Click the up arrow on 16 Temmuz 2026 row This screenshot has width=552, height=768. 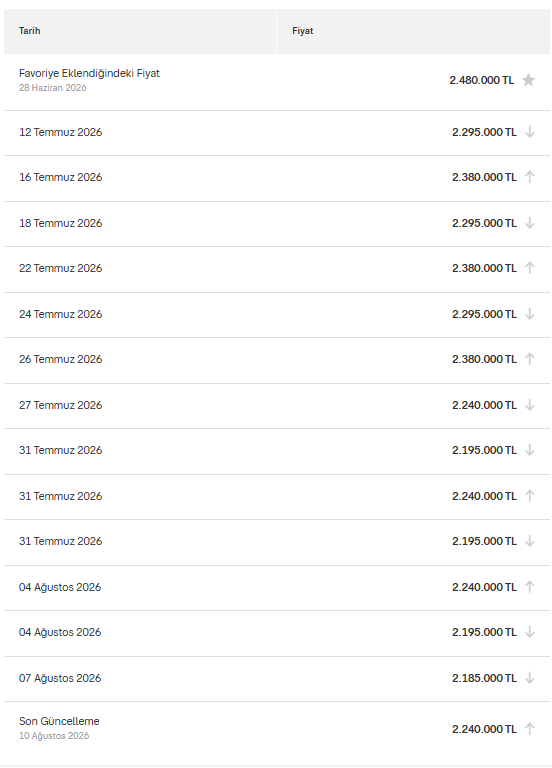click(529, 177)
